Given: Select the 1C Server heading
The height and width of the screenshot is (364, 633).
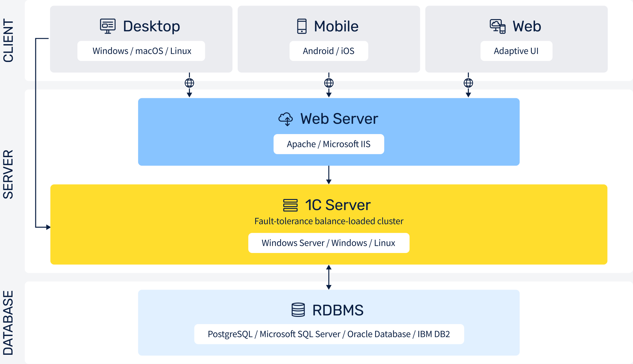Looking at the screenshot, I should pyautogui.click(x=338, y=205).
